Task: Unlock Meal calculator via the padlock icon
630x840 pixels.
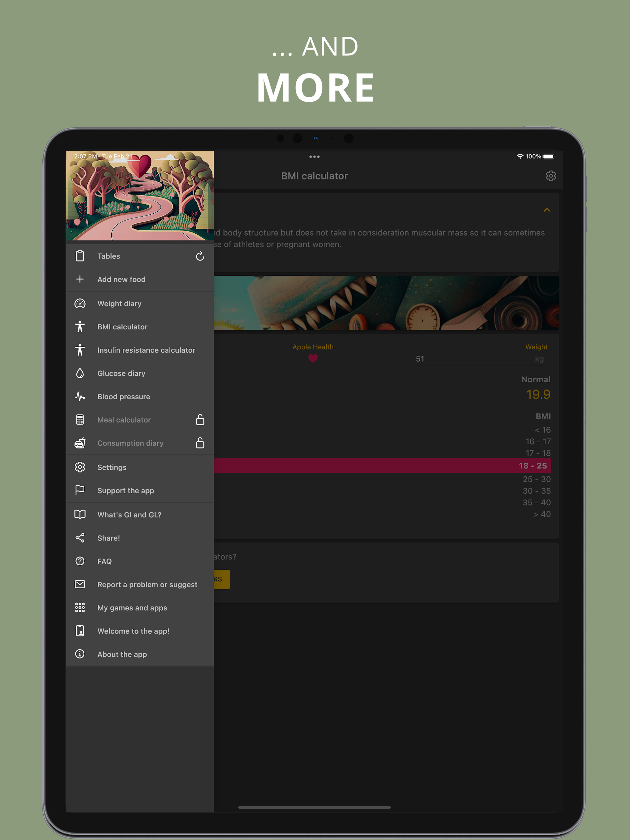Action: tap(200, 420)
